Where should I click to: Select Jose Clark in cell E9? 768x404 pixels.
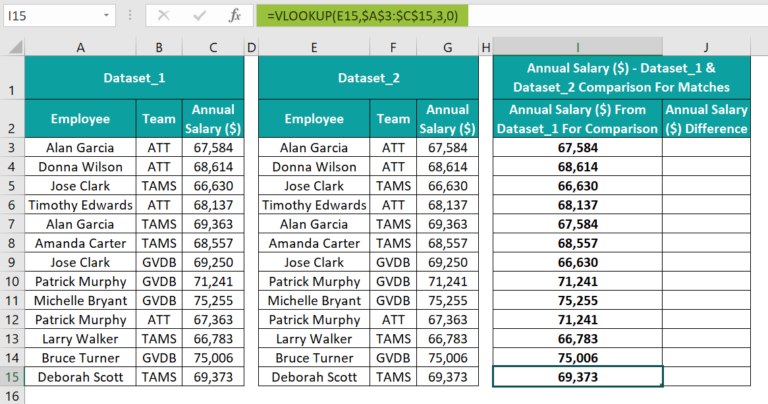click(314, 262)
